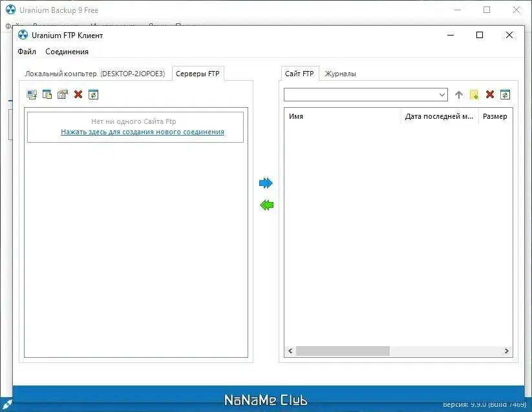Screen dimensions: 532x412
Task: Switch to the Журналы tab
Action: (340, 74)
